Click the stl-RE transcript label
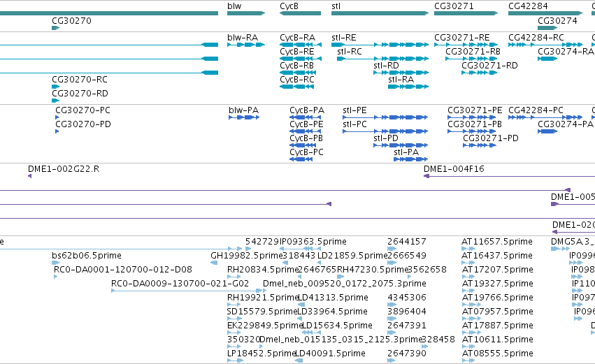This screenshot has width=595, height=364. (x=344, y=38)
